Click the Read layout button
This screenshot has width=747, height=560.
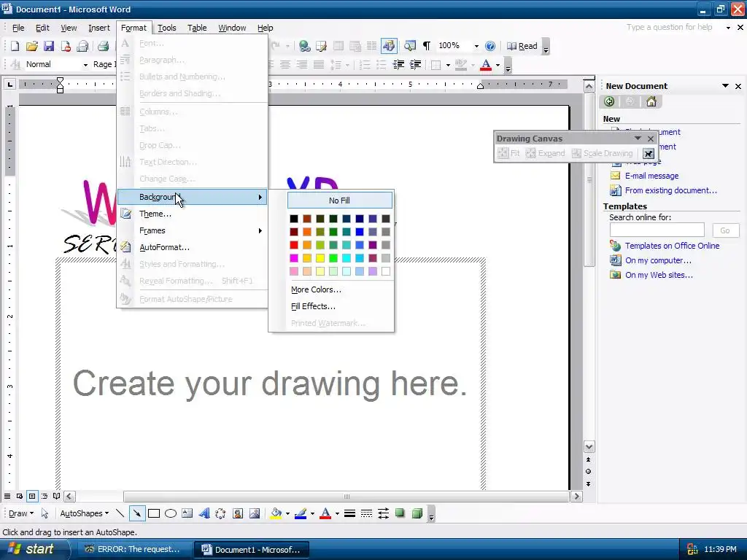click(522, 46)
